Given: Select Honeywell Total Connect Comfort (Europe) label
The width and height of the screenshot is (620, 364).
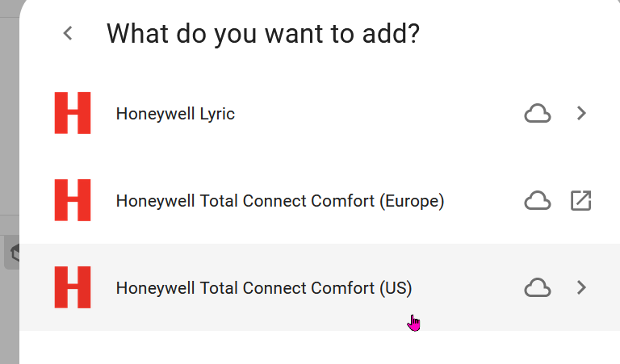Looking at the screenshot, I should tap(280, 201).
